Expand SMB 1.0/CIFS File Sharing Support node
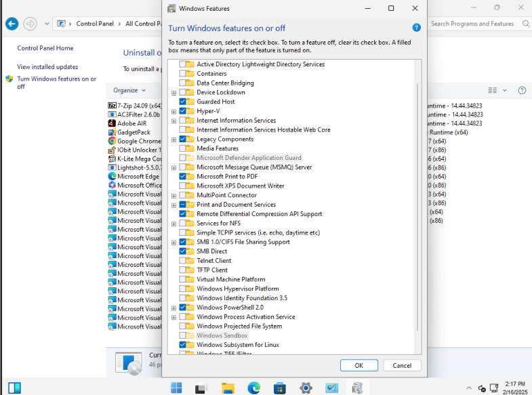This screenshot has height=395, width=532. click(x=173, y=242)
